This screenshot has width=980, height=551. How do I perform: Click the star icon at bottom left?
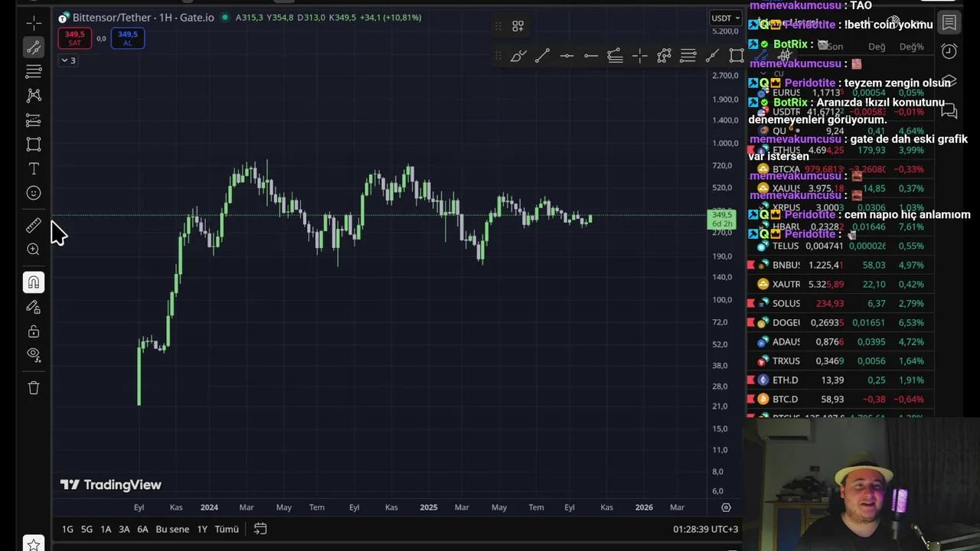pyautogui.click(x=34, y=544)
